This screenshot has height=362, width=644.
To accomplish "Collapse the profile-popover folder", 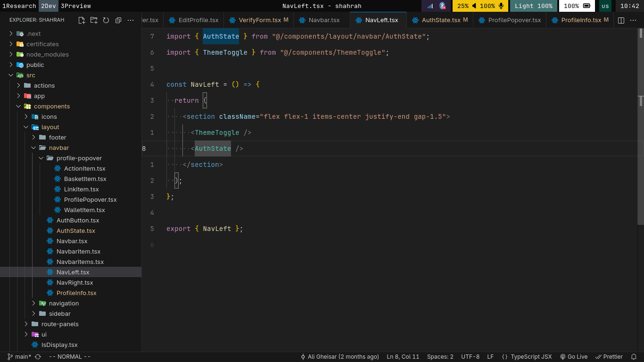I will coord(79,158).
